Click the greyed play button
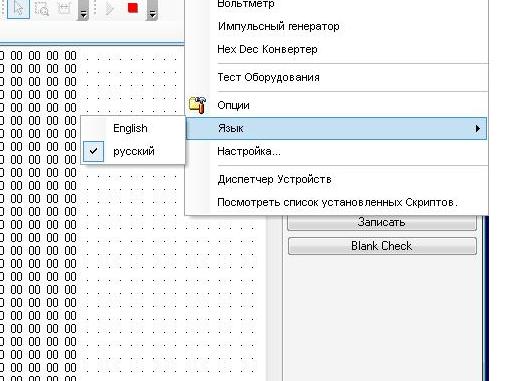The image size is (525, 381). click(x=109, y=8)
